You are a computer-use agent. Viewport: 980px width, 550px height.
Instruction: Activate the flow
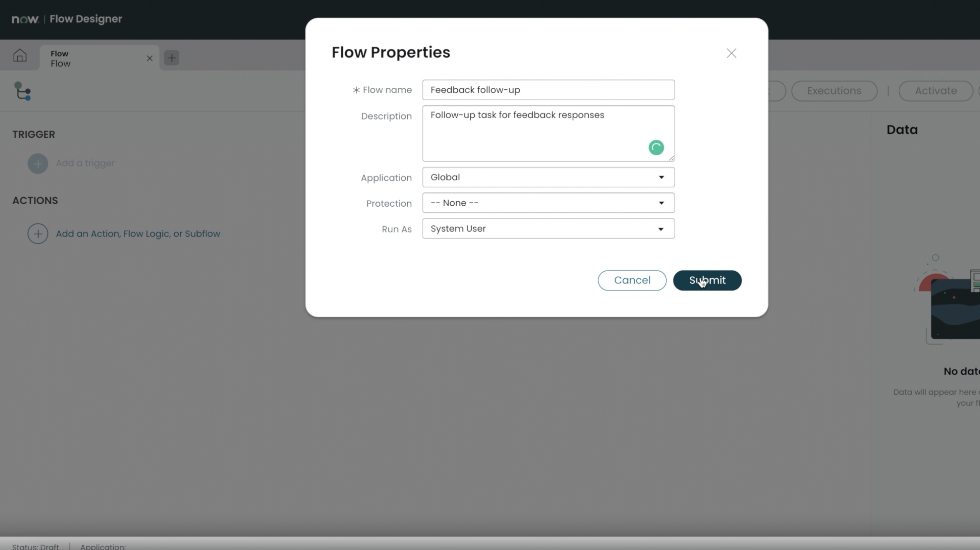coord(936,91)
